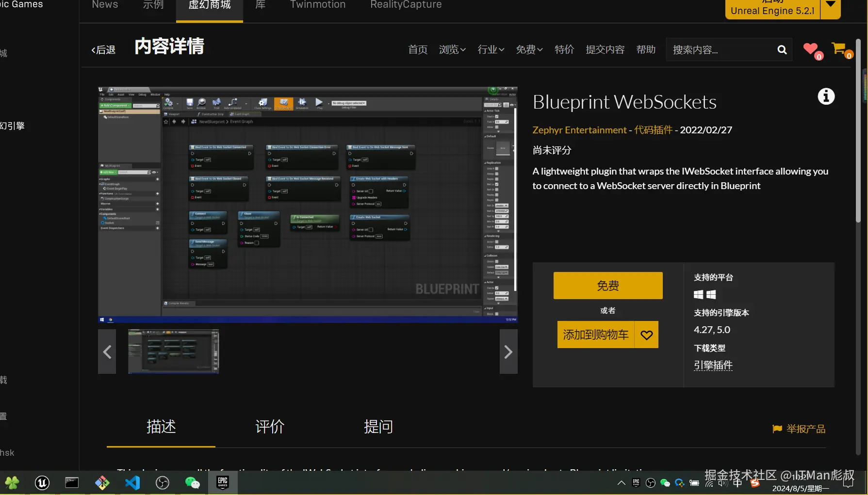The width and height of the screenshot is (868, 495).
Task: Go back with the 后退 link
Action: point(103,49)
